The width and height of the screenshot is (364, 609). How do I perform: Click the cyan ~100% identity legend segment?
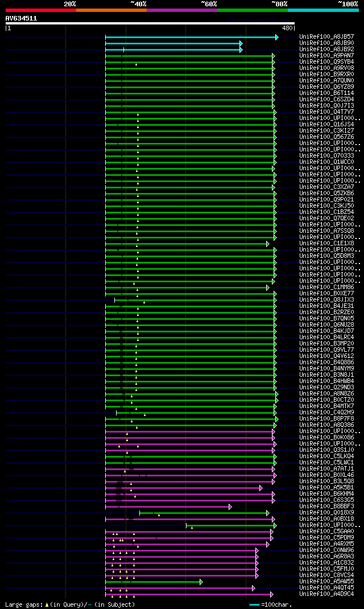point(323,10)
